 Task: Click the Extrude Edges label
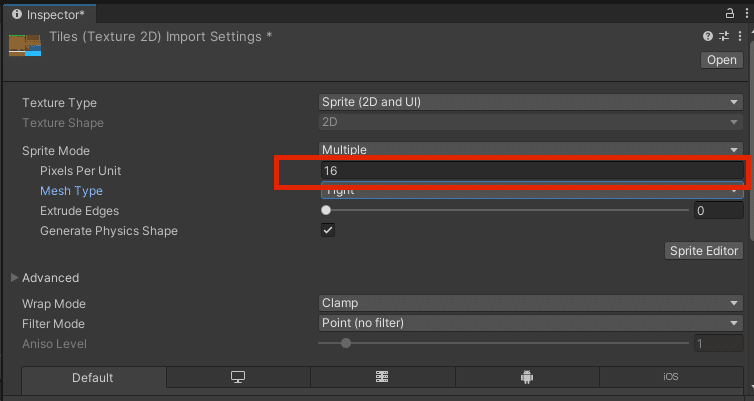[79, 211]
